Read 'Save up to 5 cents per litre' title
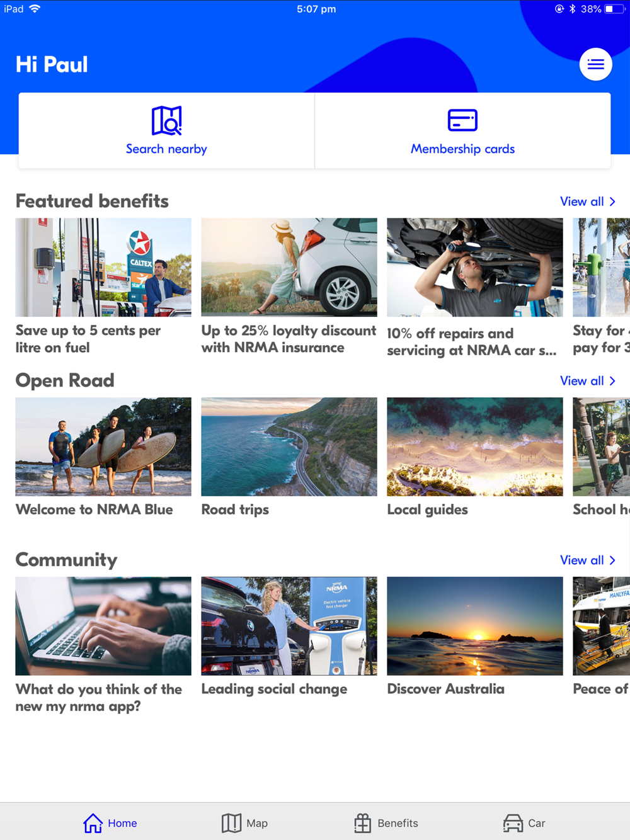 tap(88, 339)
